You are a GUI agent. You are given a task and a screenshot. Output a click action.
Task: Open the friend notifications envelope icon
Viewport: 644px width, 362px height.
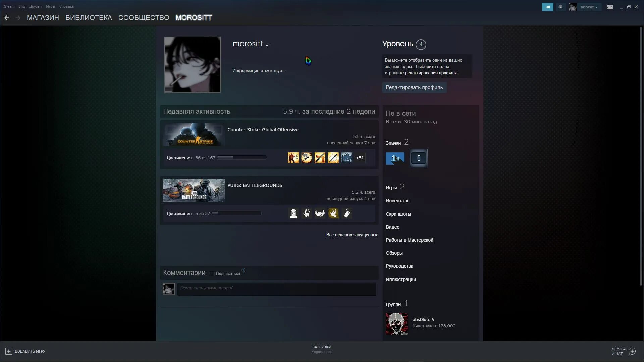point(560,7)
